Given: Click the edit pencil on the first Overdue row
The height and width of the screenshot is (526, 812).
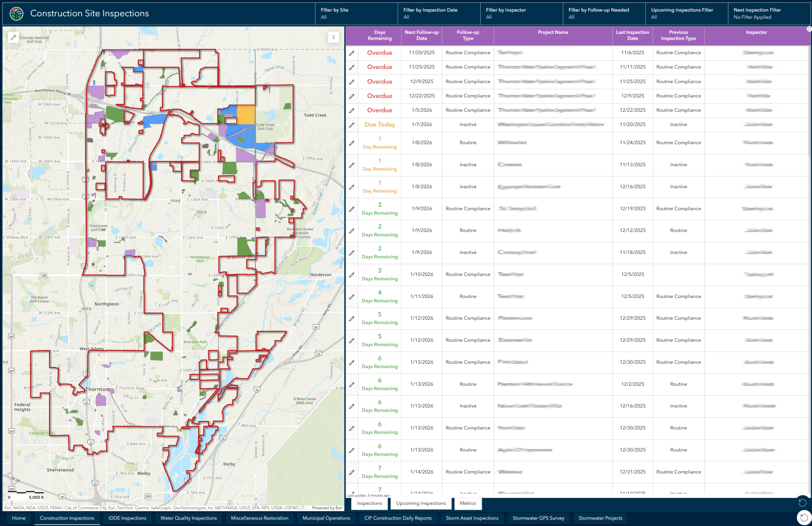Looking at the screenshot, I should 352,53.
